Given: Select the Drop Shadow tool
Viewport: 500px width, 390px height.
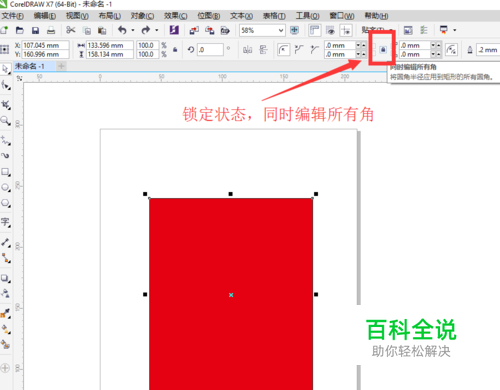Looking at the screenshot, I should [6, 278].
